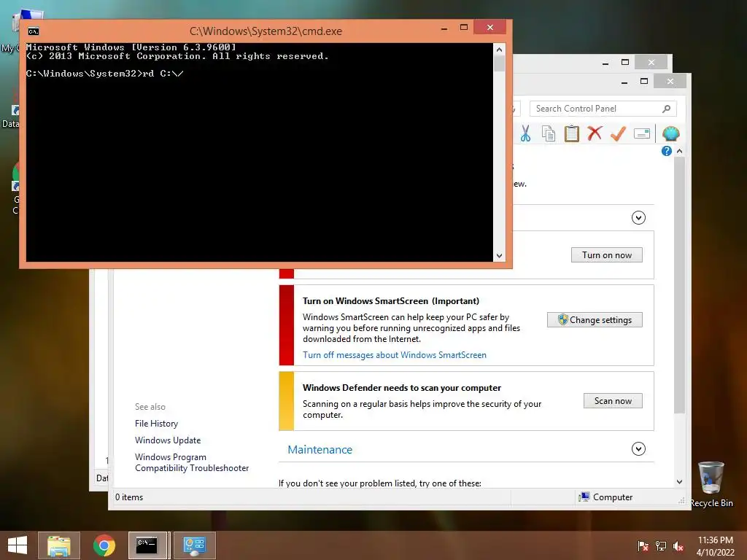Open the cmd.exe title bar system icon

point(34,31)
